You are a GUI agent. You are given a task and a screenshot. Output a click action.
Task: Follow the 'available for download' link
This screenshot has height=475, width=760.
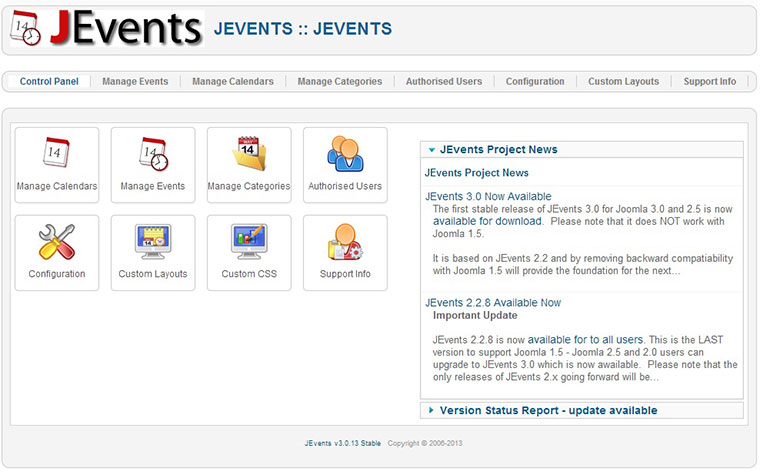487,221
